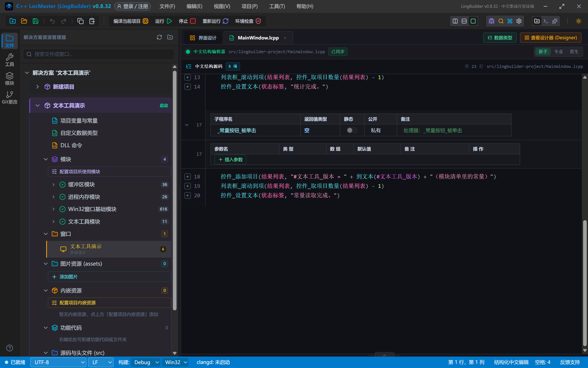Open the 文件(F) menu
The width and height of the screenshot is (588, 368).
[167, 6]
